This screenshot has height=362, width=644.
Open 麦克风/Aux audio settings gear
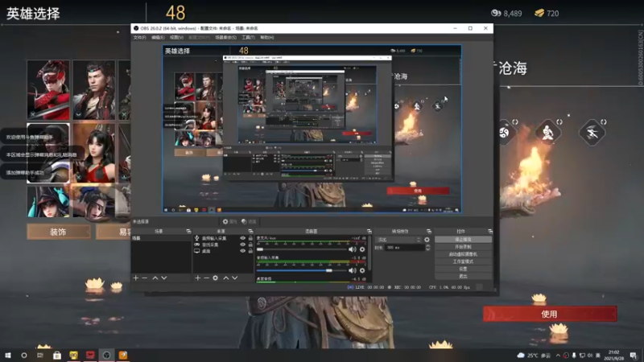(x=362, y=249)
